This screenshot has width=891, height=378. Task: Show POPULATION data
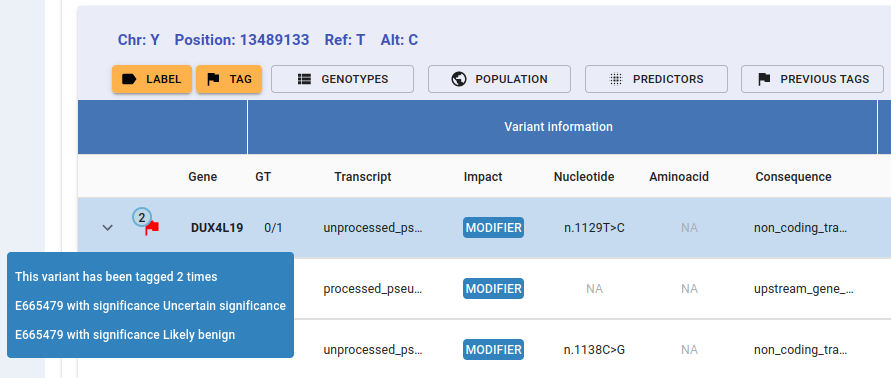[499, 79]
